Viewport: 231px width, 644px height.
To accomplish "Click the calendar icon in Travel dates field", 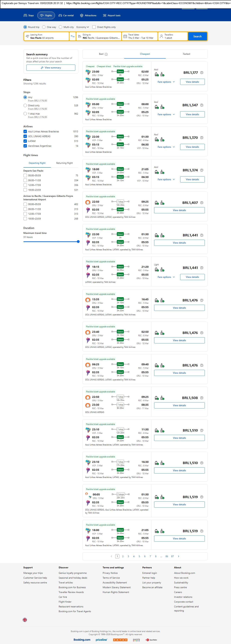I will tap(125, 36).
